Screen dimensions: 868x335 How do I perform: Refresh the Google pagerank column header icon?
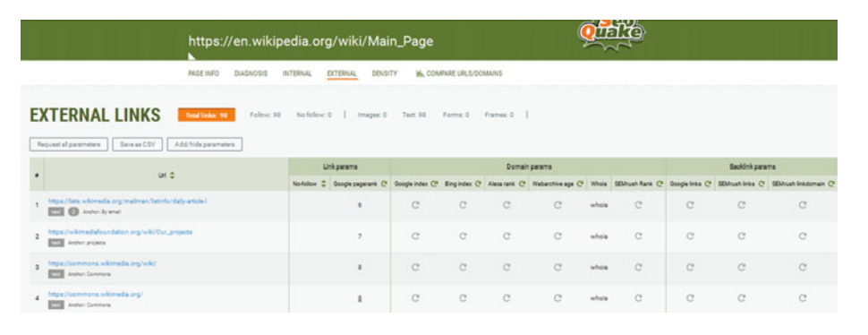384,184
